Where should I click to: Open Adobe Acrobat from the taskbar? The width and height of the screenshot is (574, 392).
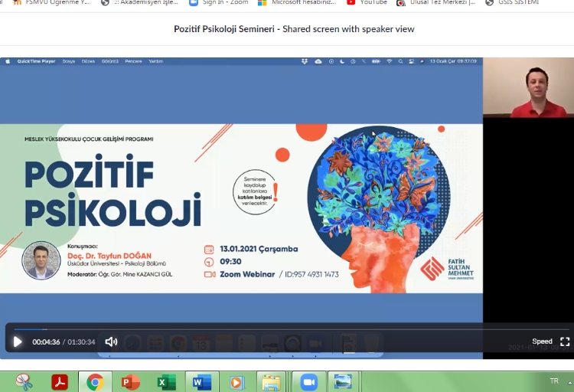point(60,381)
